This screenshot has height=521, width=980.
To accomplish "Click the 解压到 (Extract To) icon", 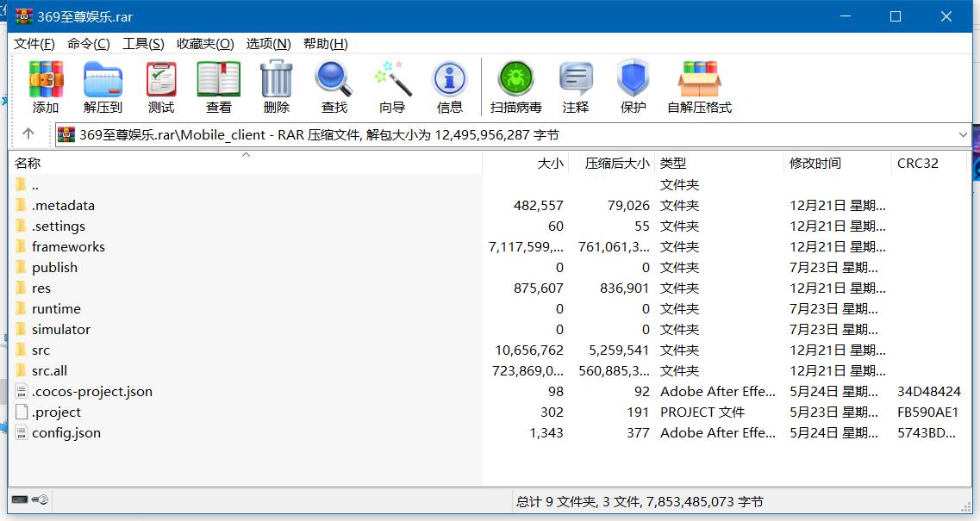I will [103, 87].
